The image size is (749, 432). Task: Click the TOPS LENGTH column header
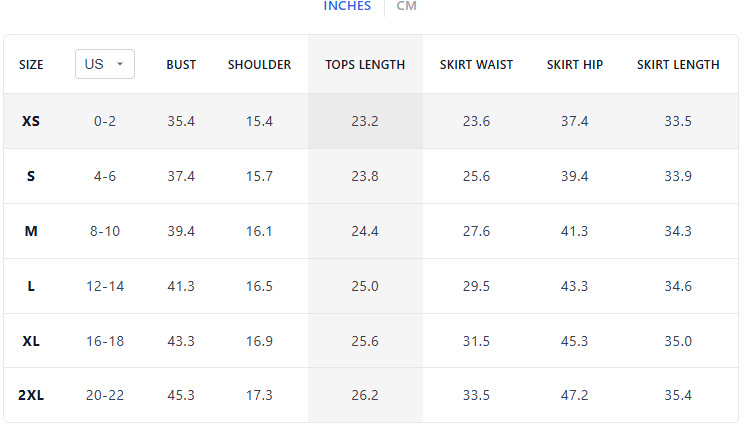point(365,64)
